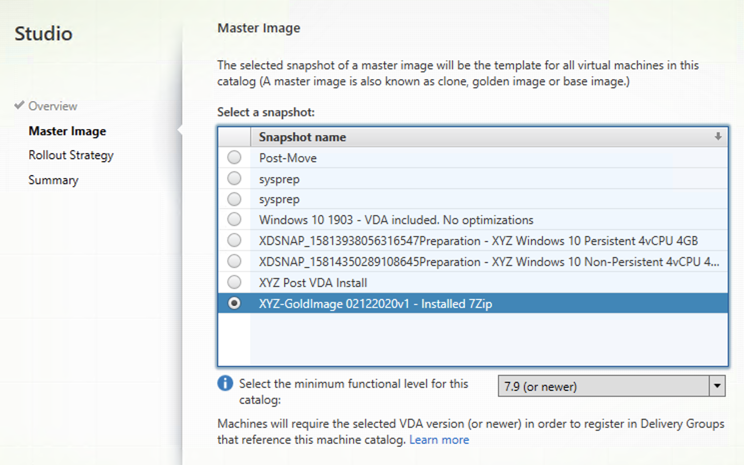Open the Learn more link
Image resolution: width=744 pixels, height=465 pixels.
pyautogui.click(x=439, y=440)
